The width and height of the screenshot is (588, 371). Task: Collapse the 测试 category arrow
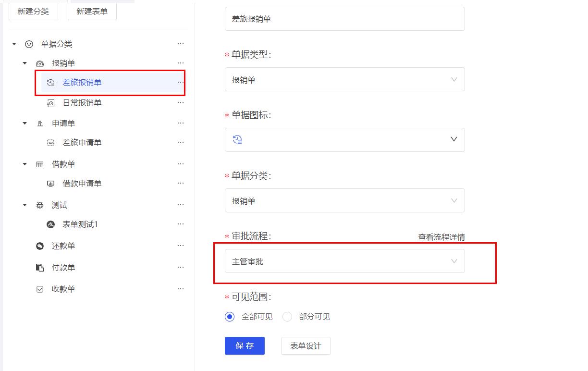(25, 205)
